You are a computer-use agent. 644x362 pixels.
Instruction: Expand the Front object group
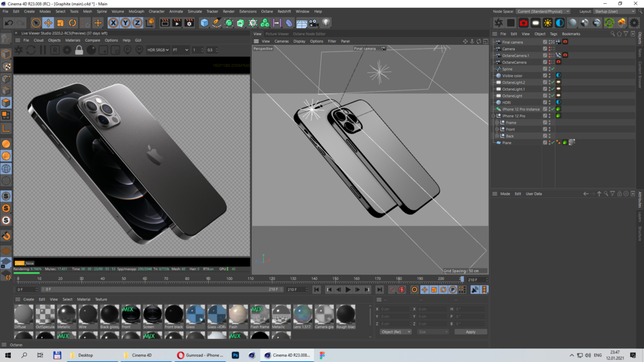[x=497, y=129]
